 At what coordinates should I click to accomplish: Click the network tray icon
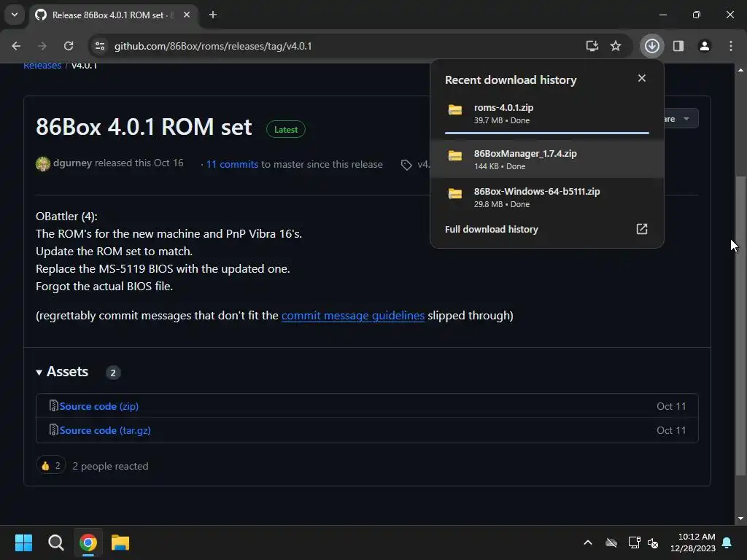tap(634, 542)
